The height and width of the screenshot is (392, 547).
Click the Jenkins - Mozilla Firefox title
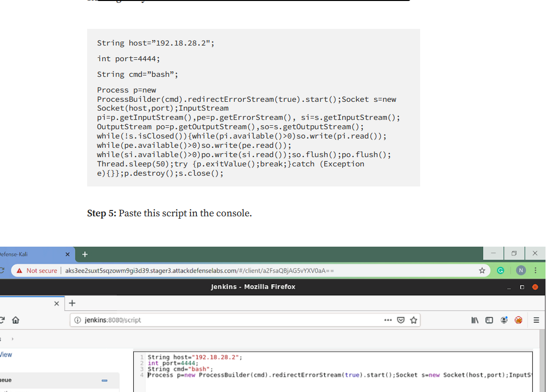[x=253, y=287]
